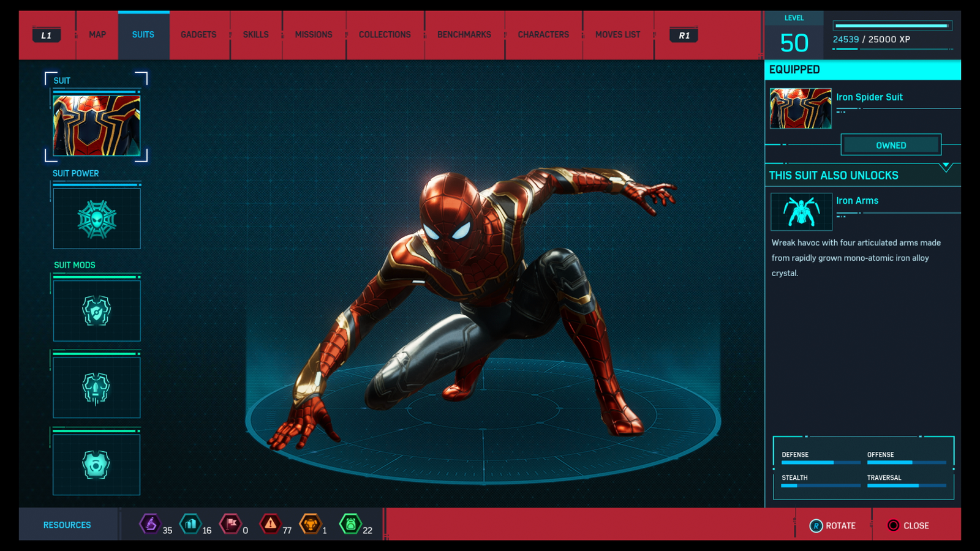980x551 pixels.
Task: Go to the Skills tab
Action: [256, 35]
